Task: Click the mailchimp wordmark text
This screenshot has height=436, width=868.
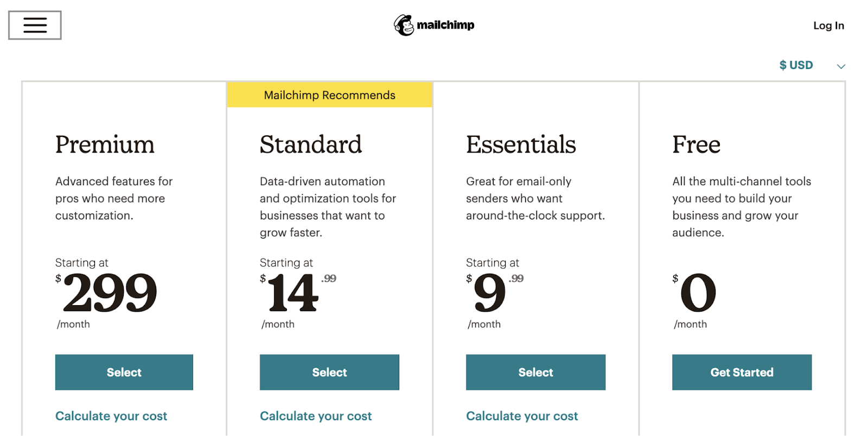Action: coord(445,25)
